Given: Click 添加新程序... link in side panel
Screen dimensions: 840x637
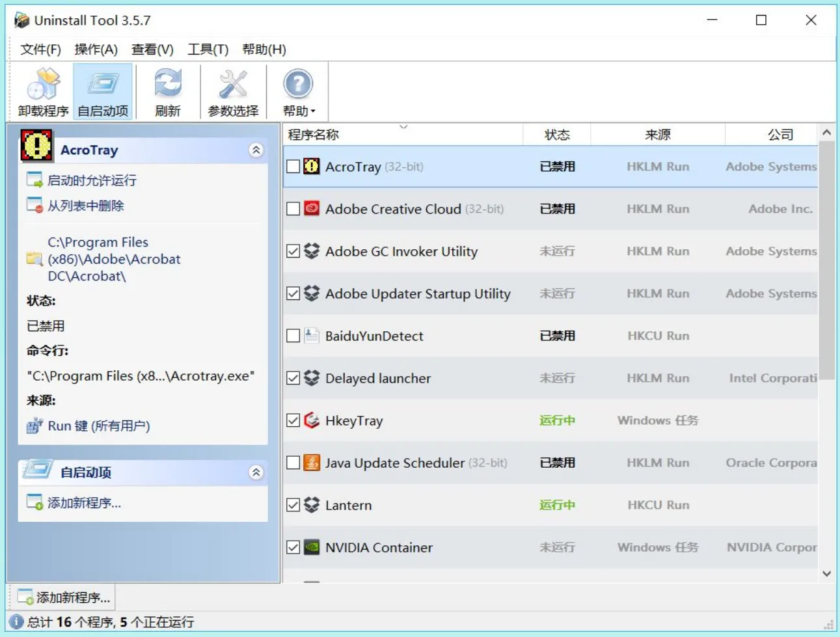Looking at the screenshot, I should [84, 503].
